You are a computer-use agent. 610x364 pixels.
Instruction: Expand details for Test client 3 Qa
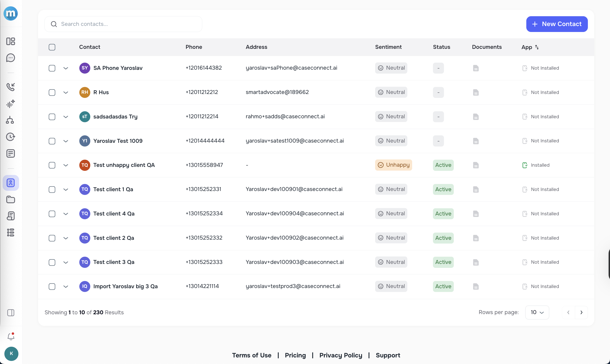pyautogui.click(x=66, y=262)
